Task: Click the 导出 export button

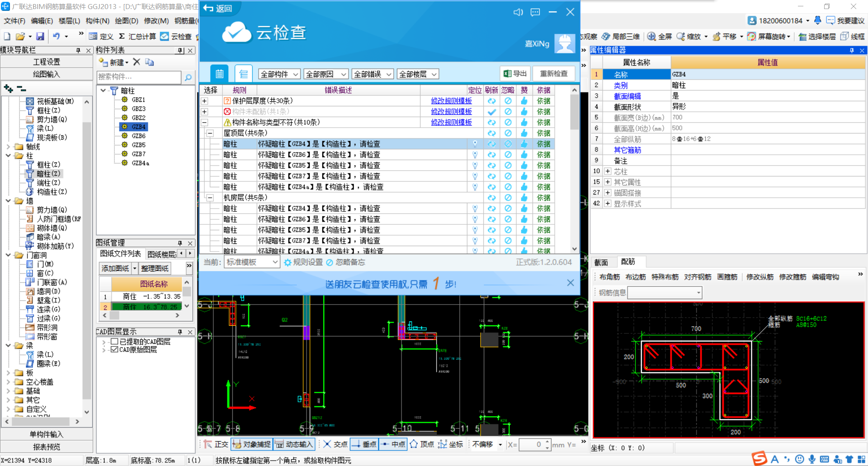Action: [515, 73]
